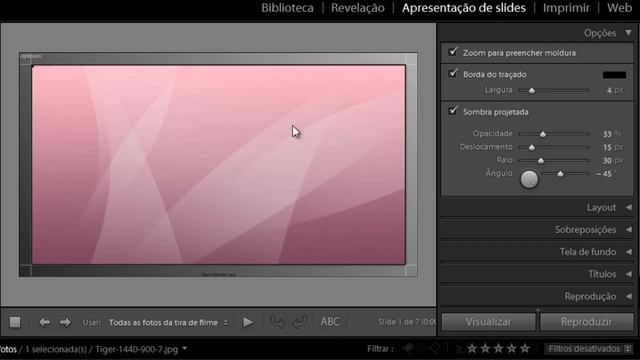Click the Ângulo angle dial

[529, 179]
